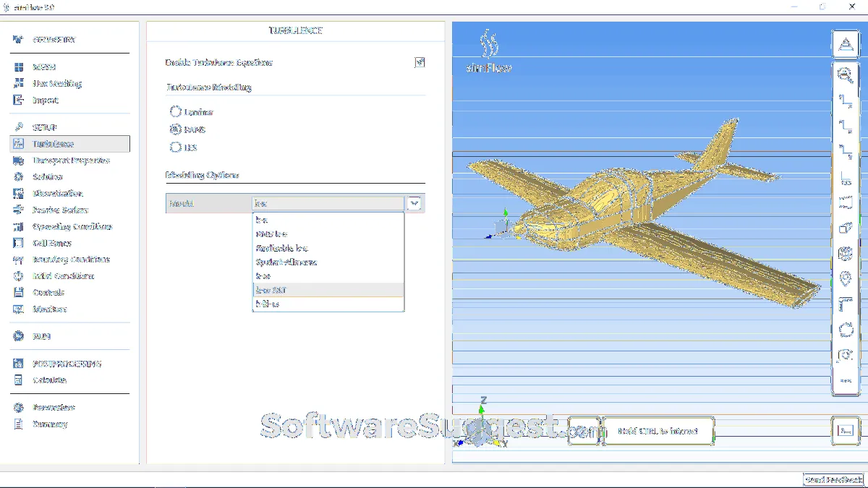Choose k-ω SST from the model list

click(328, 290)
